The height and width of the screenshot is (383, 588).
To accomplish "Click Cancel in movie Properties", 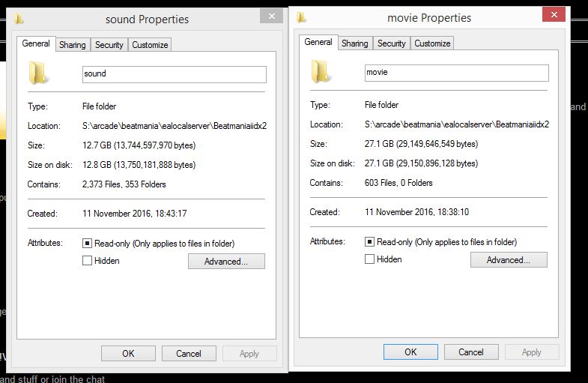I will pos(471,352).
